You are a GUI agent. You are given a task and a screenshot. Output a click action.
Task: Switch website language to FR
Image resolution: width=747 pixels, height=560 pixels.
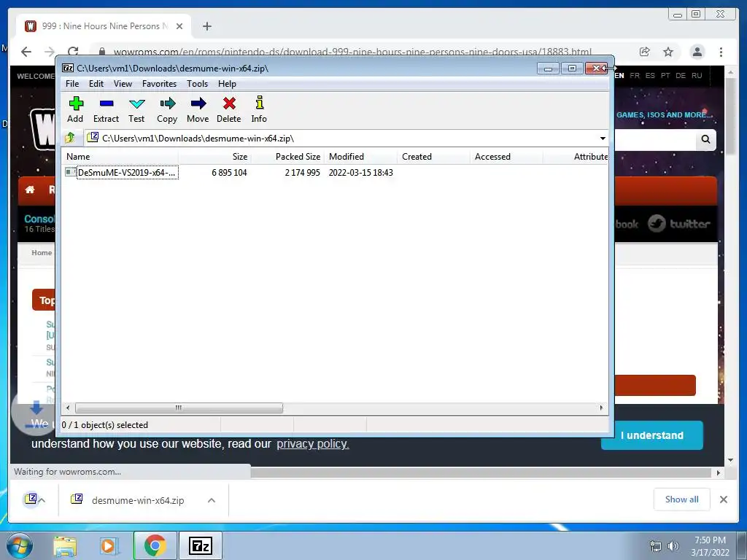click(635, 75)
